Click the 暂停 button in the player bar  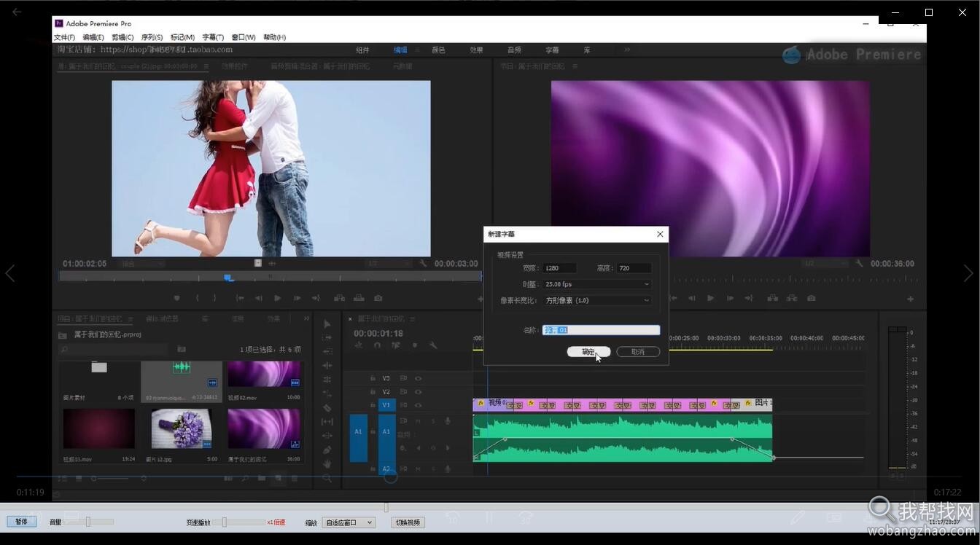click(21, 522)
